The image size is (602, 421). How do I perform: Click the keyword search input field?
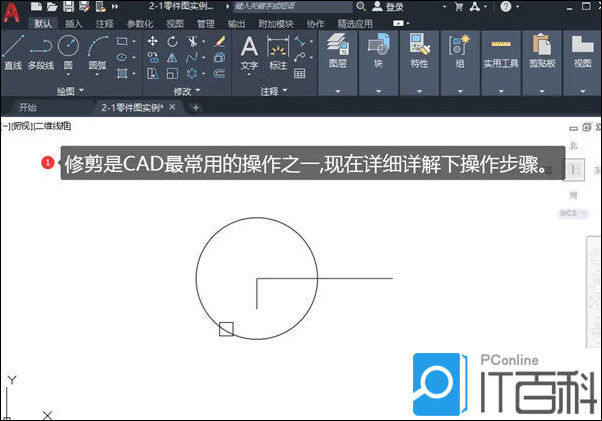coord(293,7)
